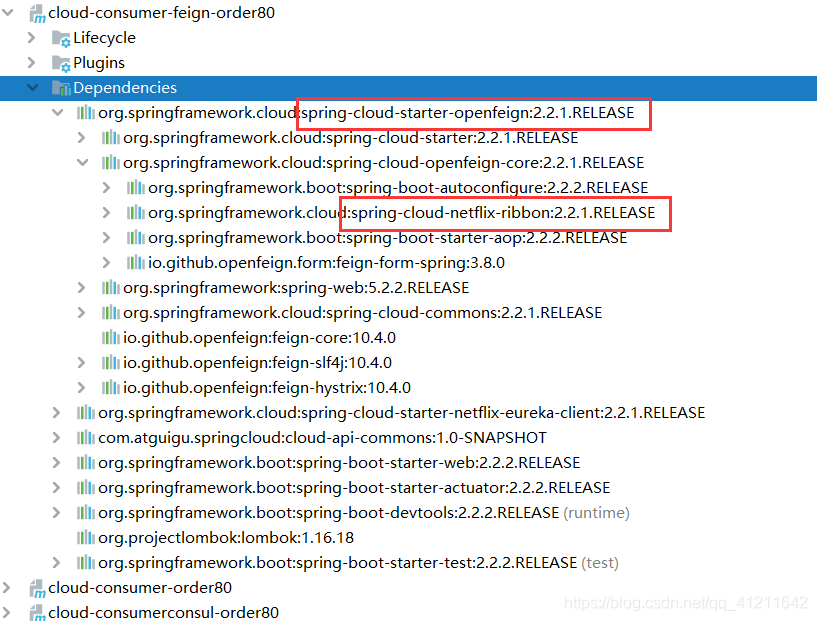Select org.projectlombok:lombok:1.16.18 text
Screen dimensions: 817x621
(226, 538)
